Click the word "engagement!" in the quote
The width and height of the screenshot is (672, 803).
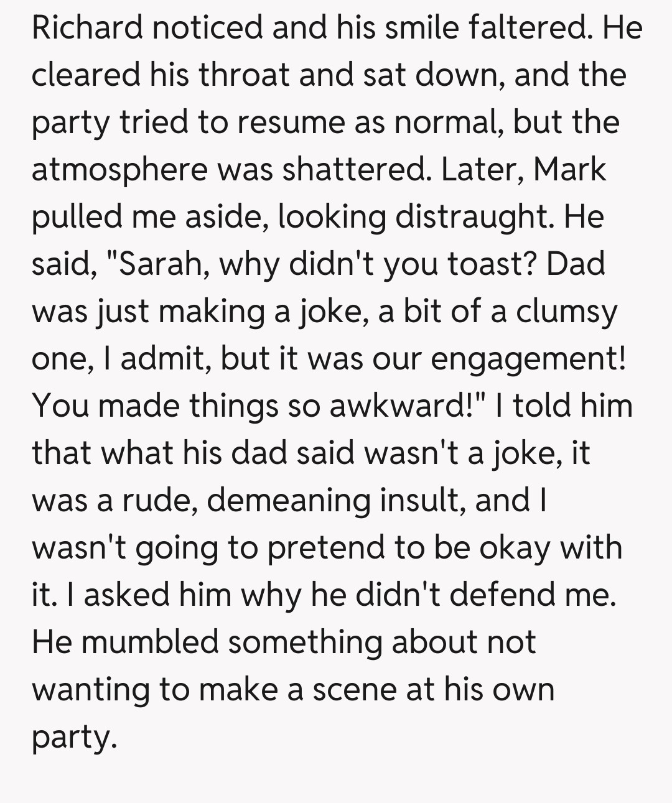(x=528, y=359)
